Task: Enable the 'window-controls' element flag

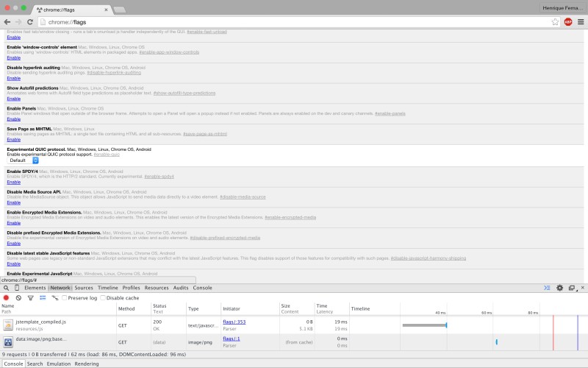Action: tap(13, 58)
